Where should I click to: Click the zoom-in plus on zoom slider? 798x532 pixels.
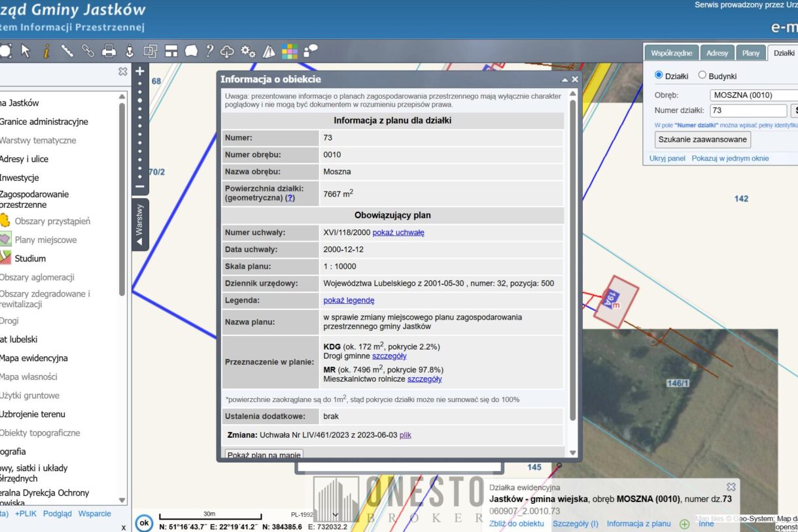(x=139, y=71)
